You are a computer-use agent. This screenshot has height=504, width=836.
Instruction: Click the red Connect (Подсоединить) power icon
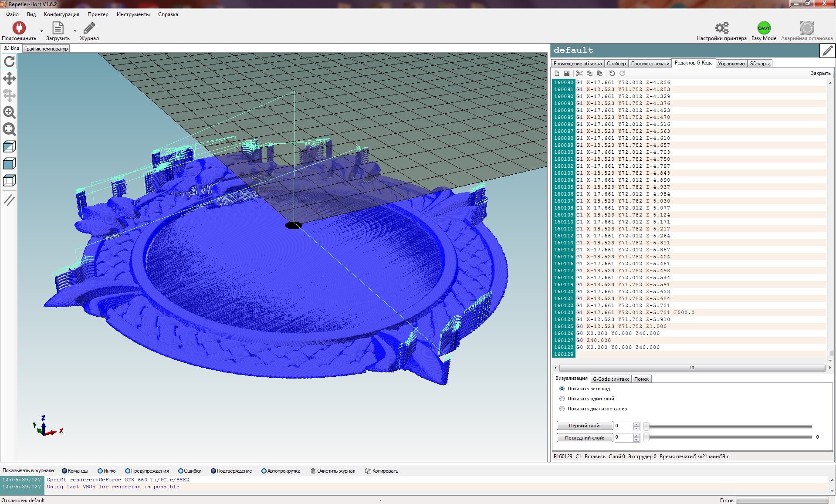[19, 28]
